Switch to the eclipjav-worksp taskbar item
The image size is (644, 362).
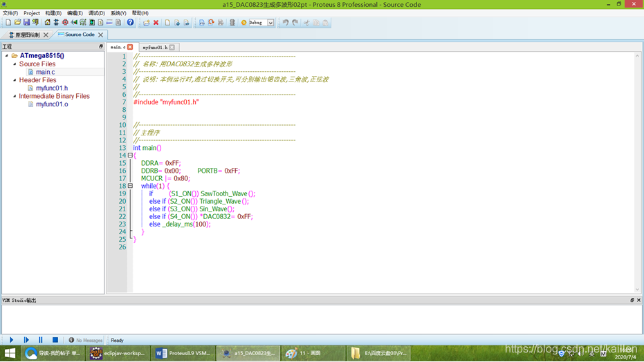tap(118, 353)
